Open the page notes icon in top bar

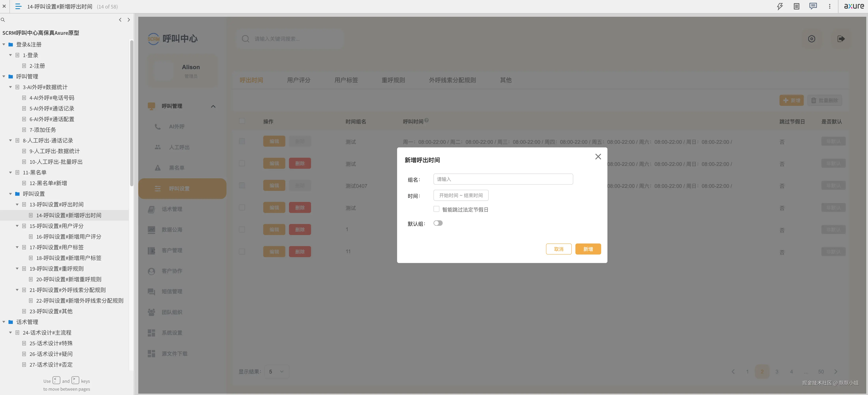click(x=796, y=6)
